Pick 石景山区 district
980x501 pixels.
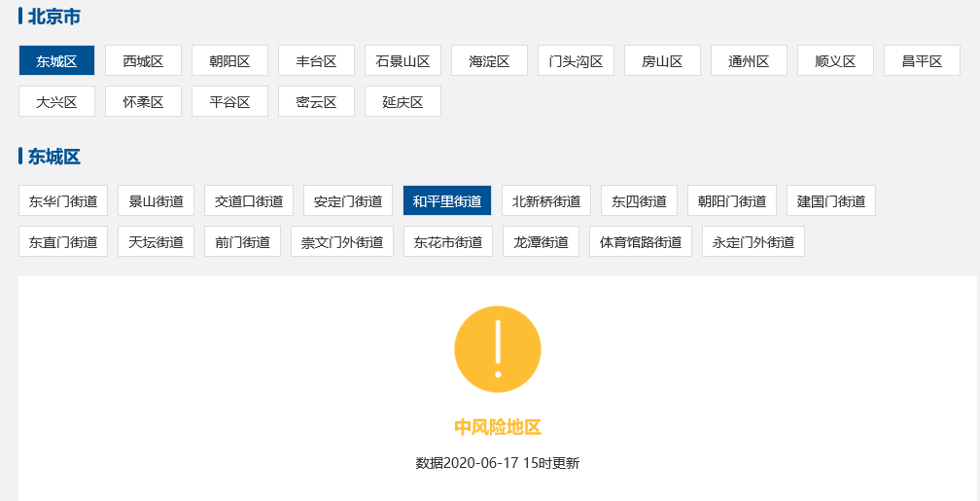click(x=403, y=60)
